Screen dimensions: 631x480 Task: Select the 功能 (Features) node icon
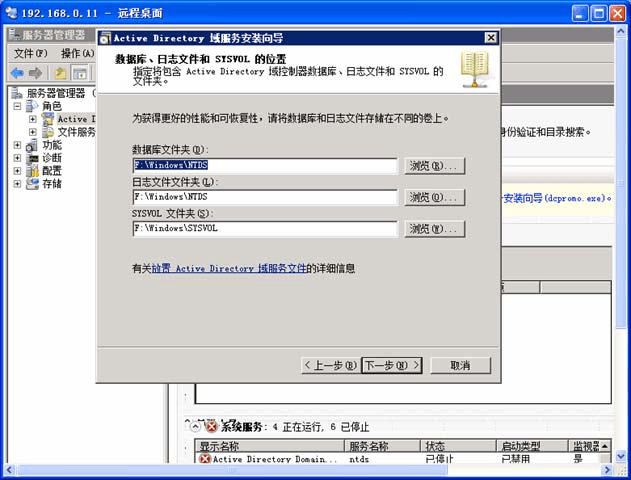(31, 145)
